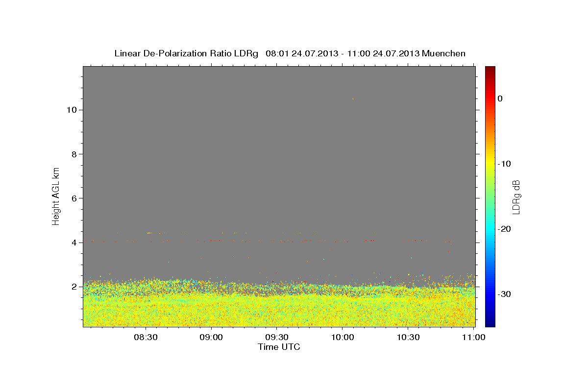
Task: Click the plot title 'Linear De-Polarization Ratio LDRg'
Action: click(186, 53)
